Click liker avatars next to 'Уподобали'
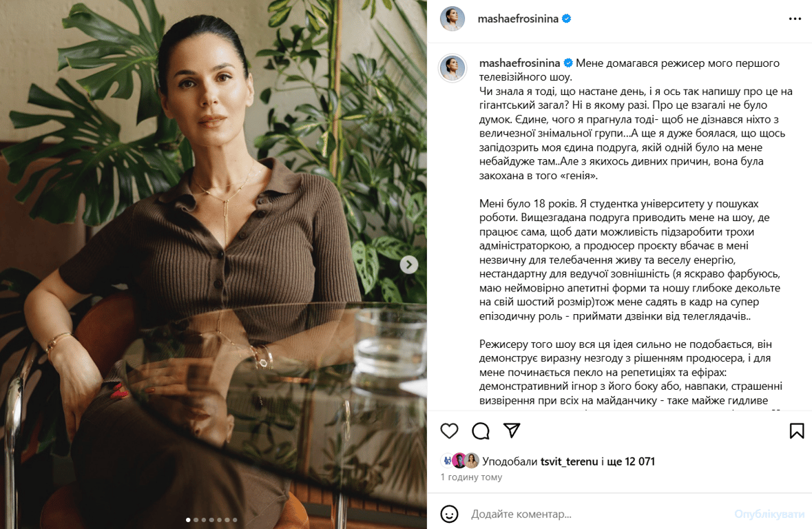This screenshot has width=812, height=529. tap(460, 461)
